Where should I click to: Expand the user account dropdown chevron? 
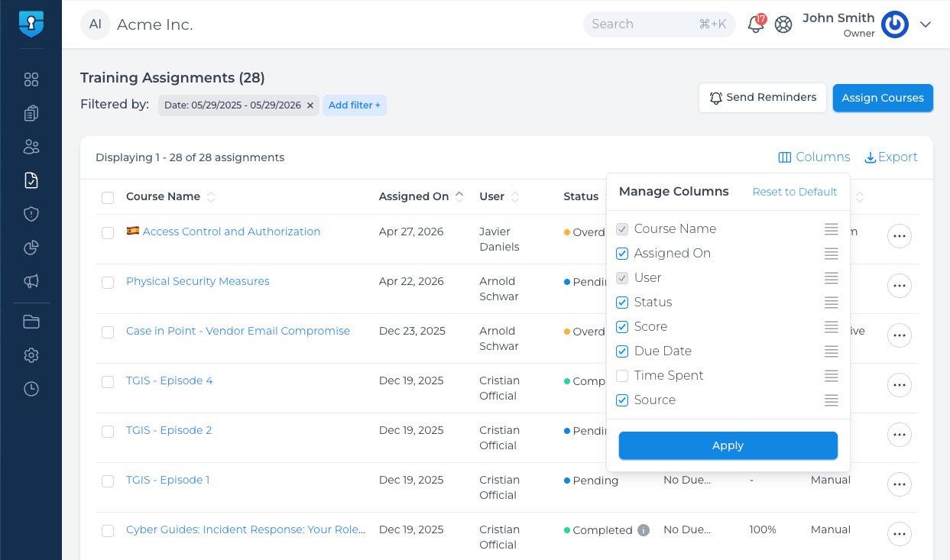coord(926,24)
